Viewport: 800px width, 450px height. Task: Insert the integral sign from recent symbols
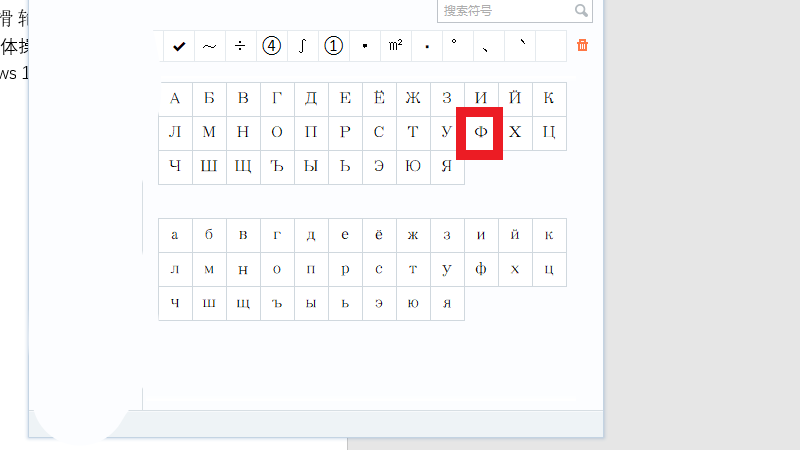click(303, 46)
